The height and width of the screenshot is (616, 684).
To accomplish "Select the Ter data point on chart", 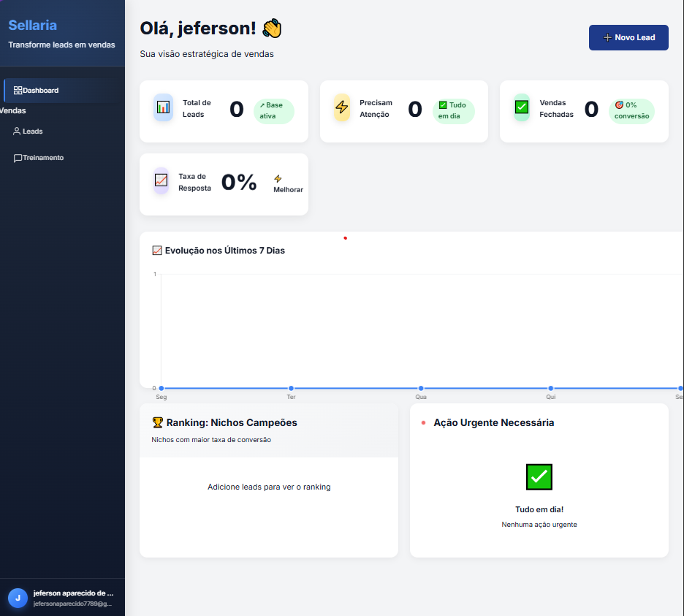I will (x=291, y=388).
